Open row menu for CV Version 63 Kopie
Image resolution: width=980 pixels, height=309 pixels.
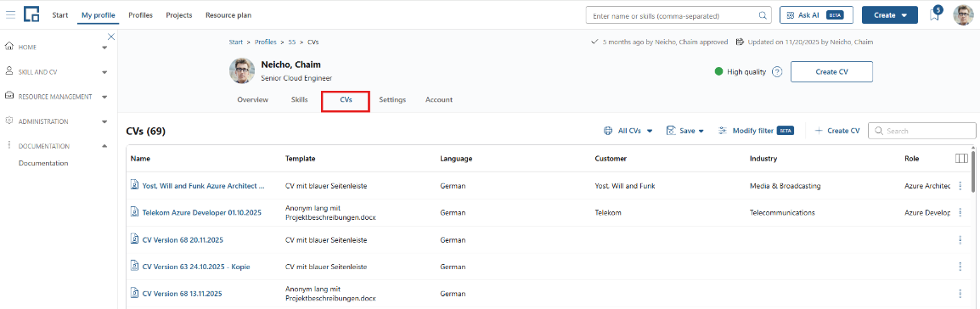[960, 267]
